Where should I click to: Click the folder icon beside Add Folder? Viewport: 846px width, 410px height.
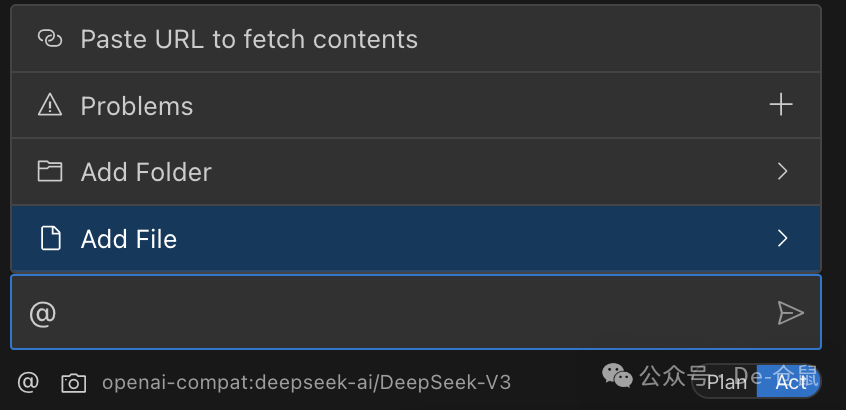(x=50, y=171)
